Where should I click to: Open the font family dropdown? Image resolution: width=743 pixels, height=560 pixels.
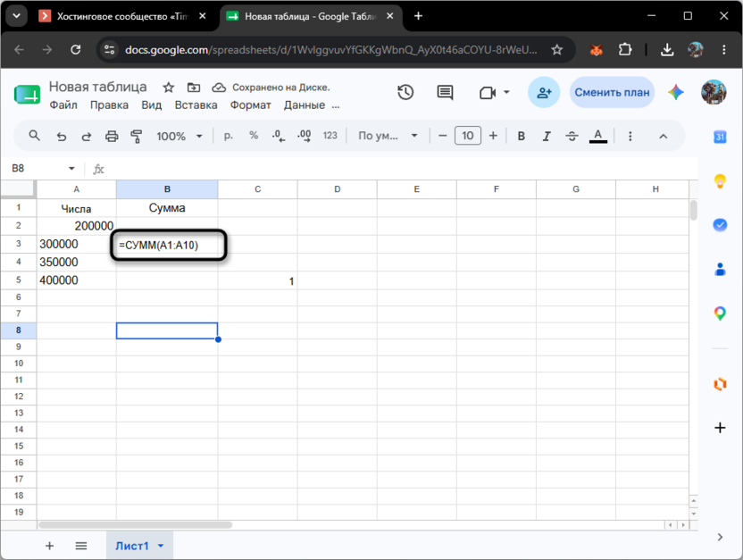coord(388,136)
